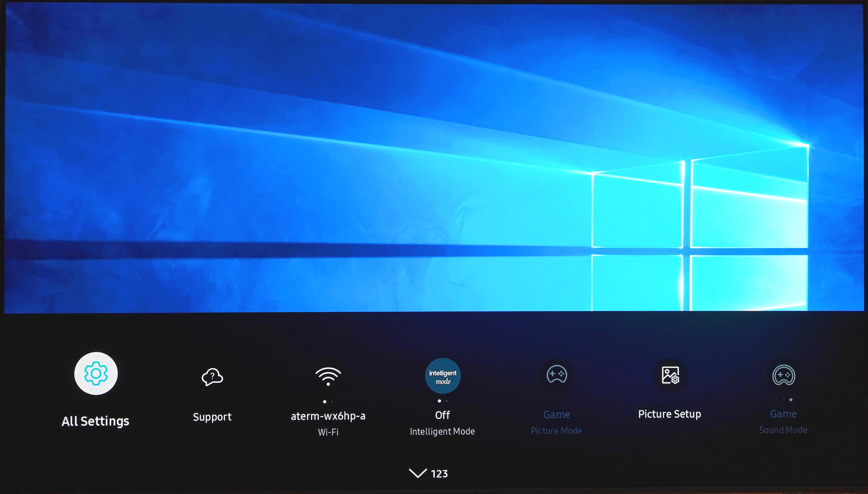Click the Off status under Intelligent Mode

443,415
